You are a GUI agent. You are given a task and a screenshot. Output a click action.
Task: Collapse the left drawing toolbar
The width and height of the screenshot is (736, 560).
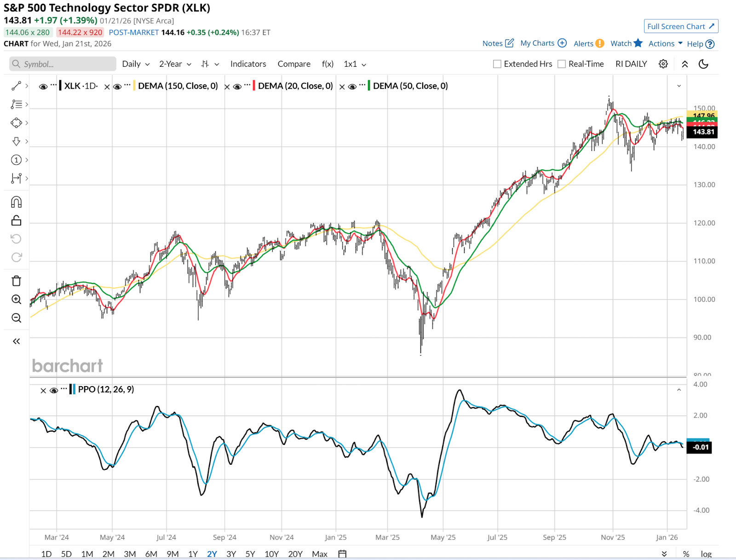16,341
